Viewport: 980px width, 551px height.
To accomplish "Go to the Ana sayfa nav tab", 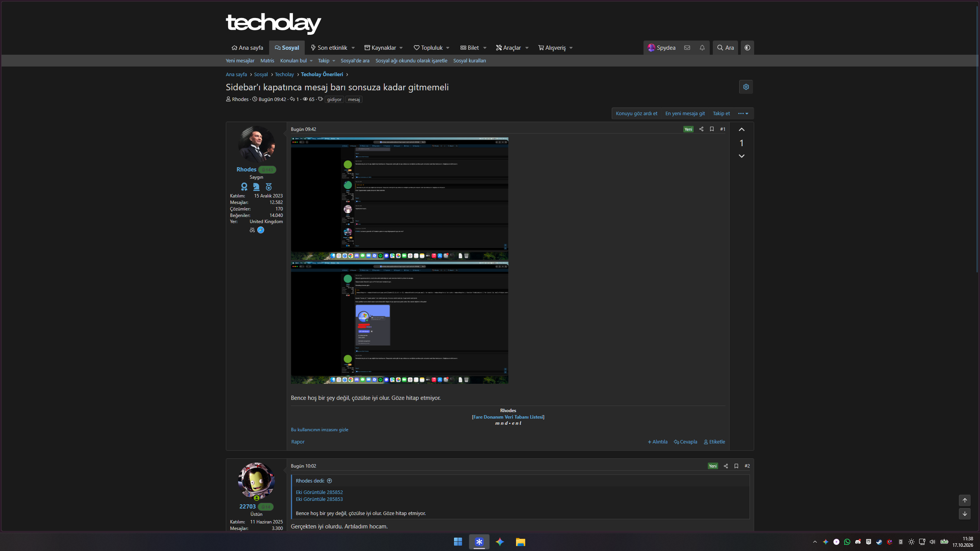I will pos(247,48).
